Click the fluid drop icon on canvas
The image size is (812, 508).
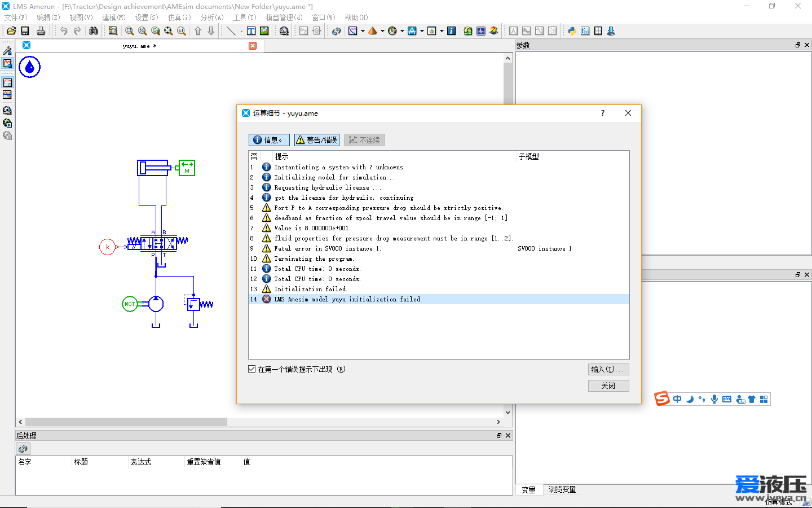30,67
